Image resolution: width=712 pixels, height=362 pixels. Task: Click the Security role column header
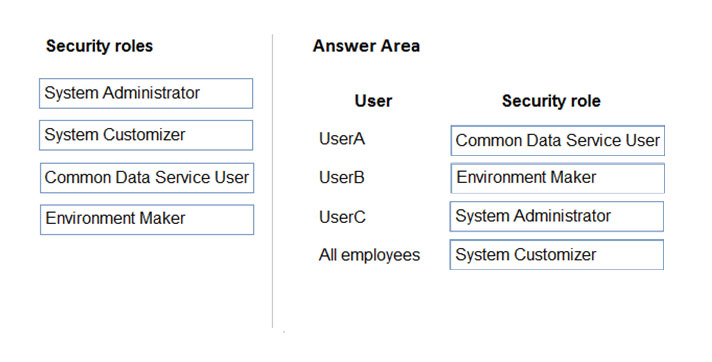[551, 101]
